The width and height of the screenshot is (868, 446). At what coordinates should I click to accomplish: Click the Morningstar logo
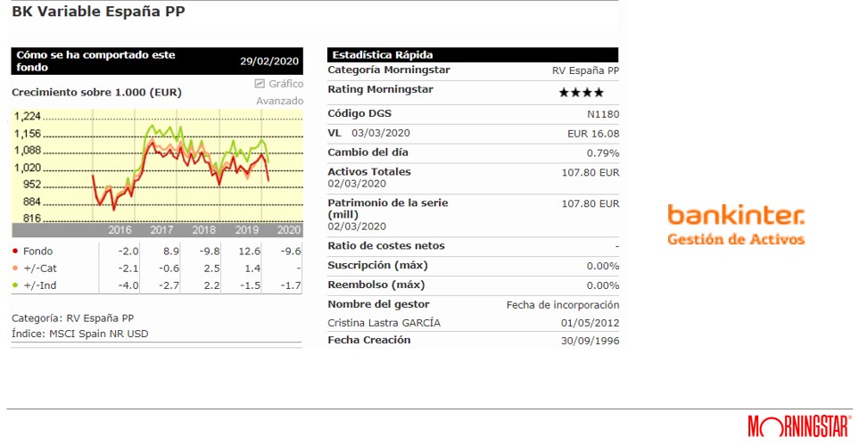pos(798,425)
